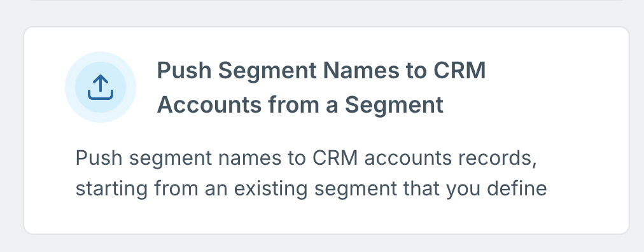Click the 'Accounts from a Segment' heading line

click(x=300, y=104)
